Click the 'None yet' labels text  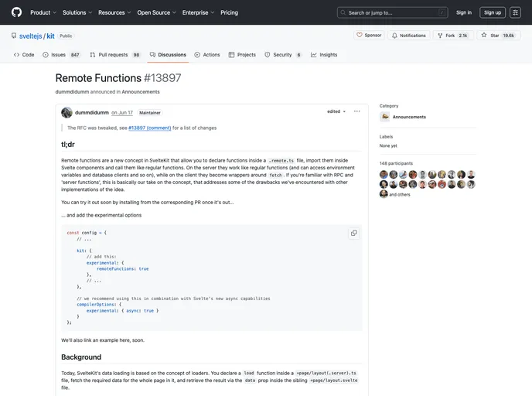click(388, 145)
